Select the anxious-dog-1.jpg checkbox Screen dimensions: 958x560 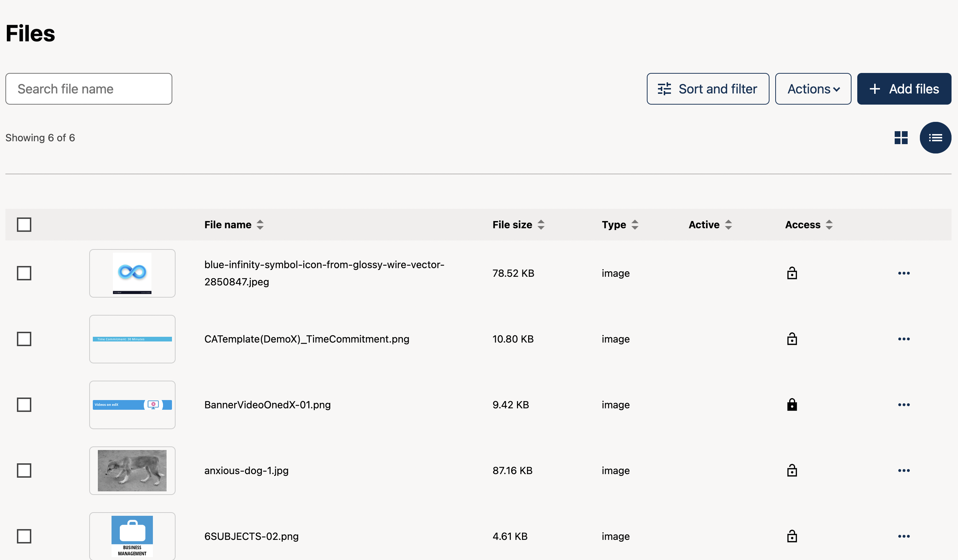(x=24, y=471)
